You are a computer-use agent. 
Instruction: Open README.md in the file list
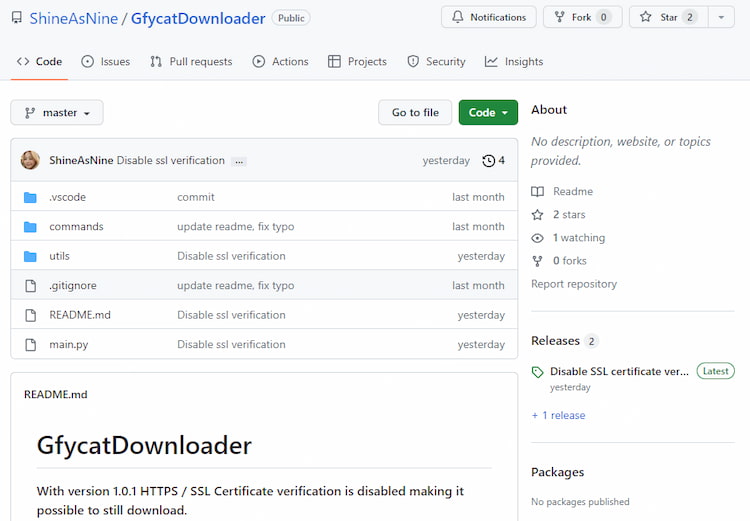(80, 315)
